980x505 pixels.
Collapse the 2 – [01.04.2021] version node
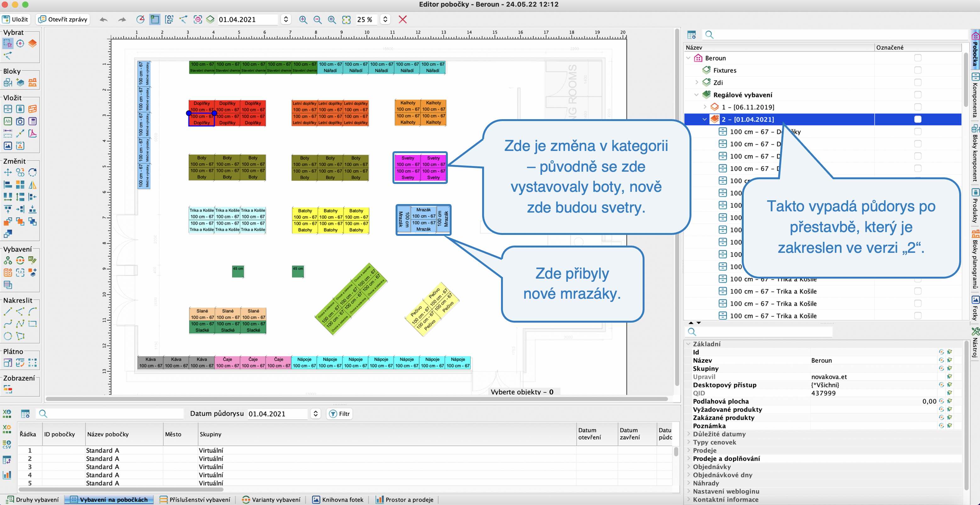click(705, 119)
